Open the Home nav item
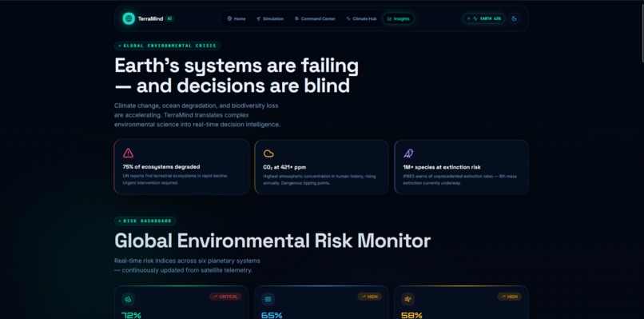 pyautogui.click(x=237, y=19)
